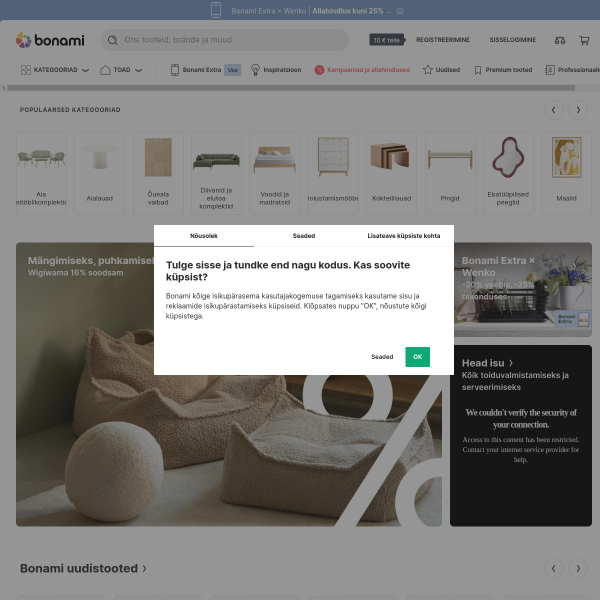Open Voodid ja madratsid category thumbnail
The height and width of the screenshot is (600, 600).
(274, 173)
